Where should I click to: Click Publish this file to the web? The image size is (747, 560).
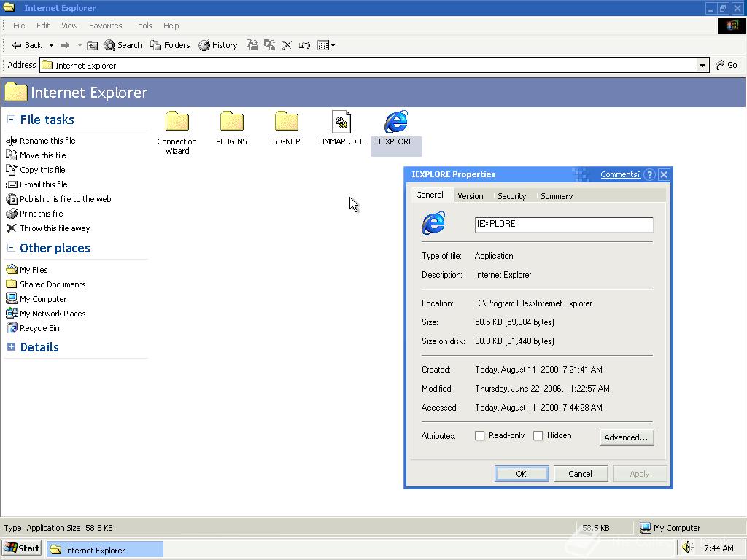pos(58,199)
